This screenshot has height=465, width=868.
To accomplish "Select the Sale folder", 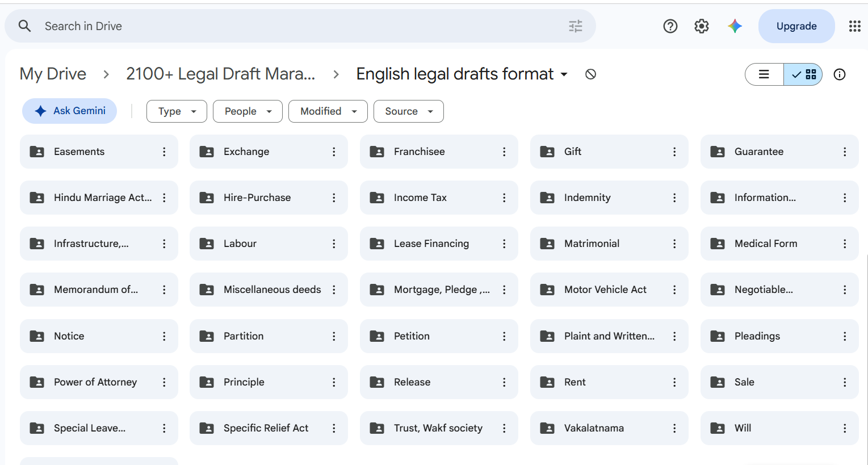I will [779, 382].
